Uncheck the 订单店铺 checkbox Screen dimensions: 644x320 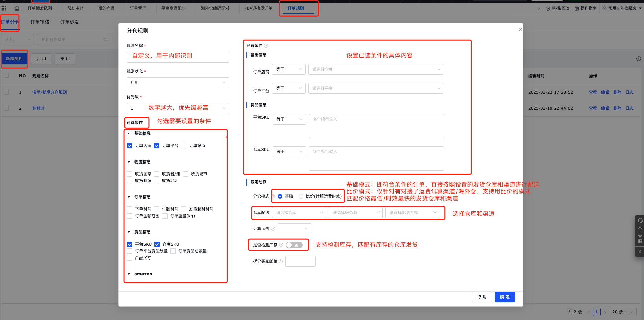[x=130, y=145]
